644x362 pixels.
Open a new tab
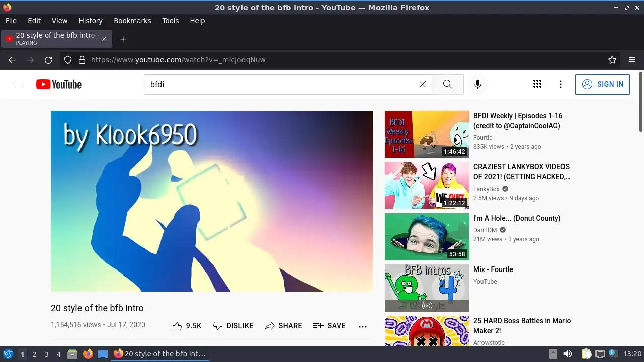123,39
